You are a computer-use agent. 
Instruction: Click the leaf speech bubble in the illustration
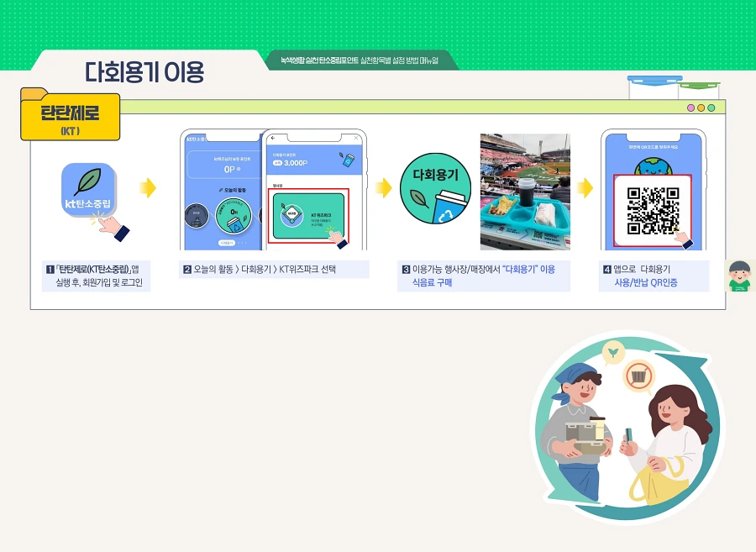[613, 354]
